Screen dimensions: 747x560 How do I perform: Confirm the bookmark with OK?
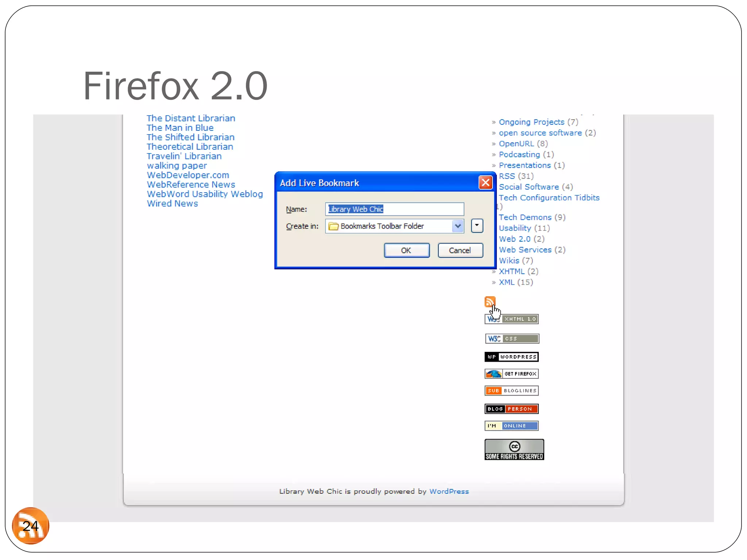[x=407, y=250]
